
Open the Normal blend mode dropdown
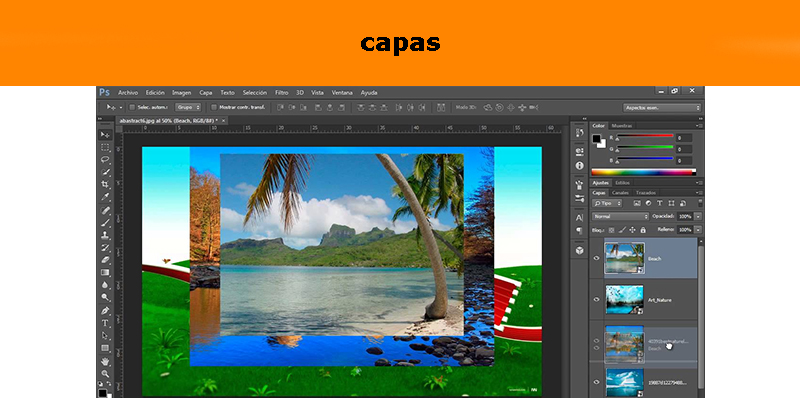point(620,216)
